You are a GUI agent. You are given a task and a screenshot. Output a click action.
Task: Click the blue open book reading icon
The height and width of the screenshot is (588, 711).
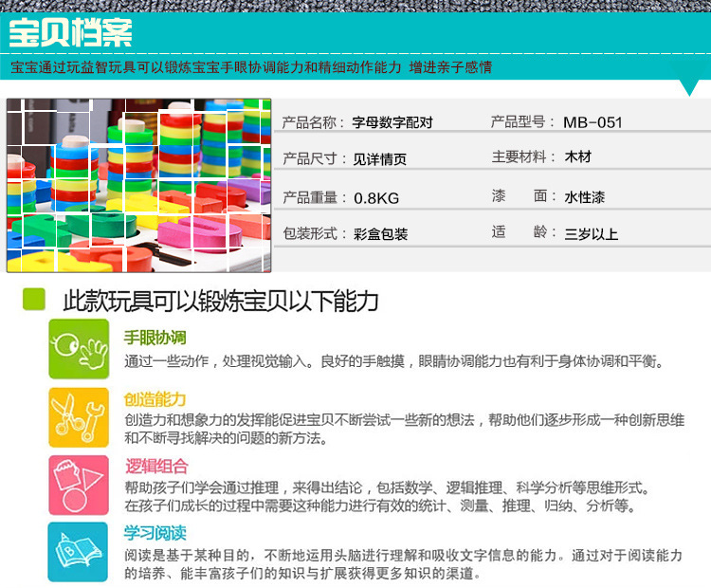point(78,552)
